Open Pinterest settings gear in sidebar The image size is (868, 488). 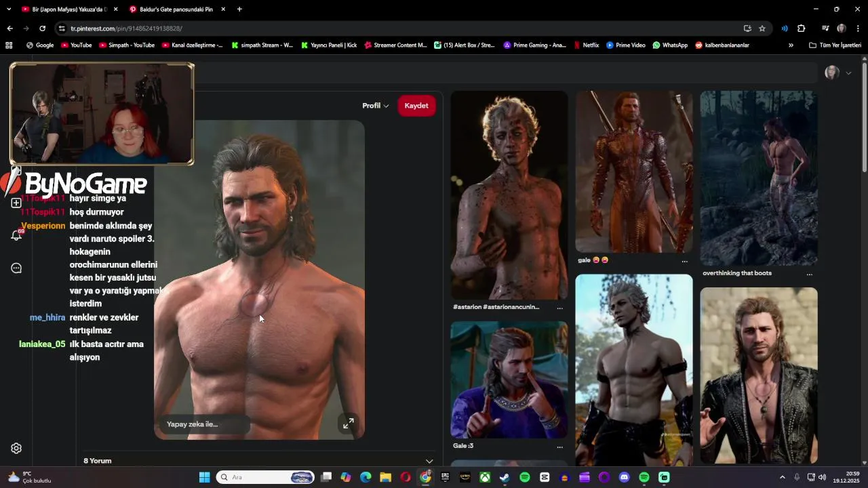[x=16, y=448]
